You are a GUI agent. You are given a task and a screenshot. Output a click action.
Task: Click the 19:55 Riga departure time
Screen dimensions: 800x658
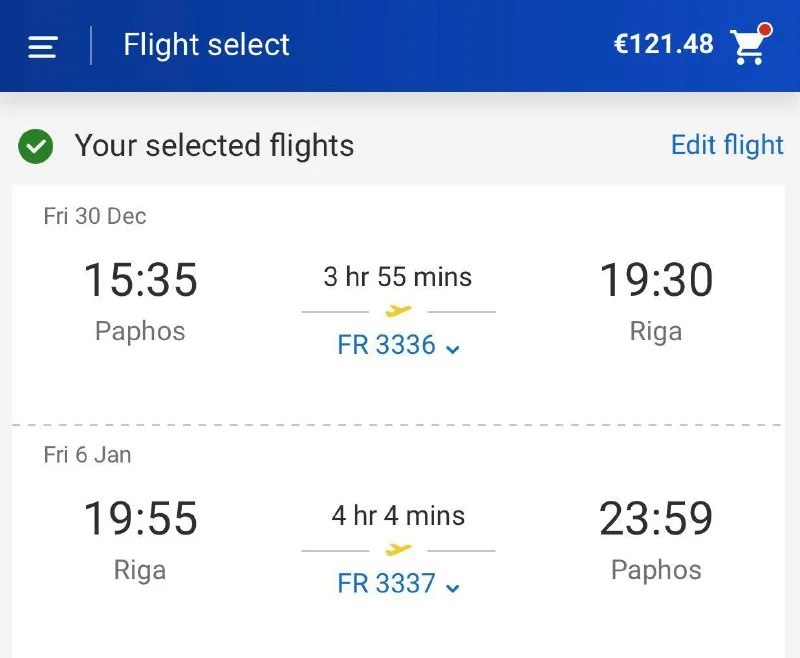click(x=140, y=519)
